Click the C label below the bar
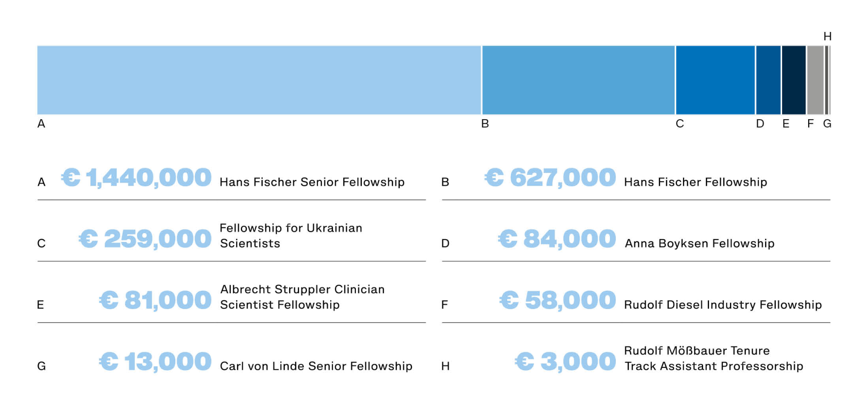 (680, 124)
